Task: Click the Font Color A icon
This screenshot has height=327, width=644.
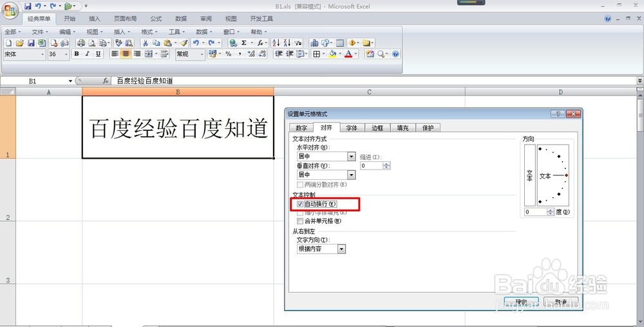Action: coord(348,54)
